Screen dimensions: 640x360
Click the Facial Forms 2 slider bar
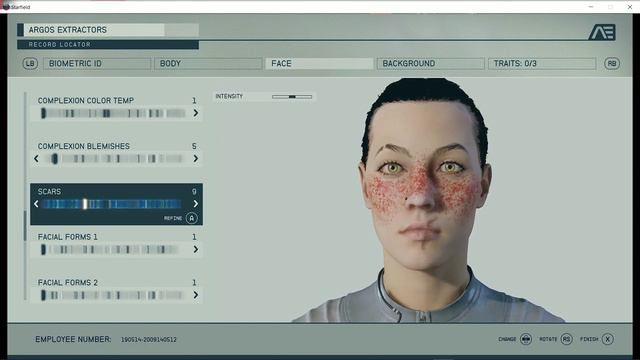pyautogui.click(x=112, y=295)
